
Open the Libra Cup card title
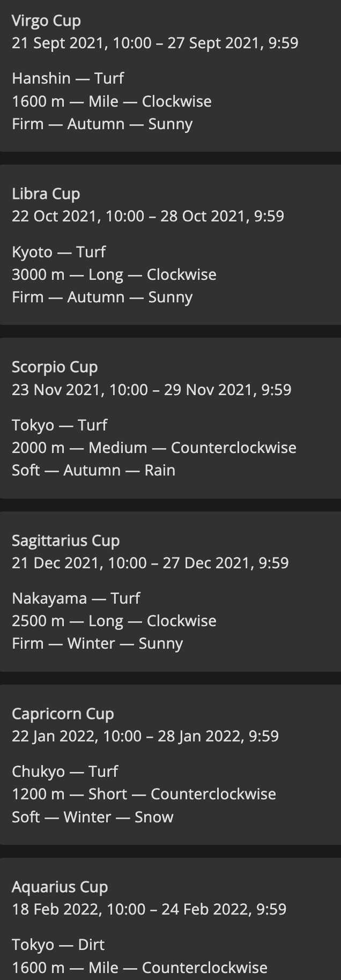click(x=46, y=194)
